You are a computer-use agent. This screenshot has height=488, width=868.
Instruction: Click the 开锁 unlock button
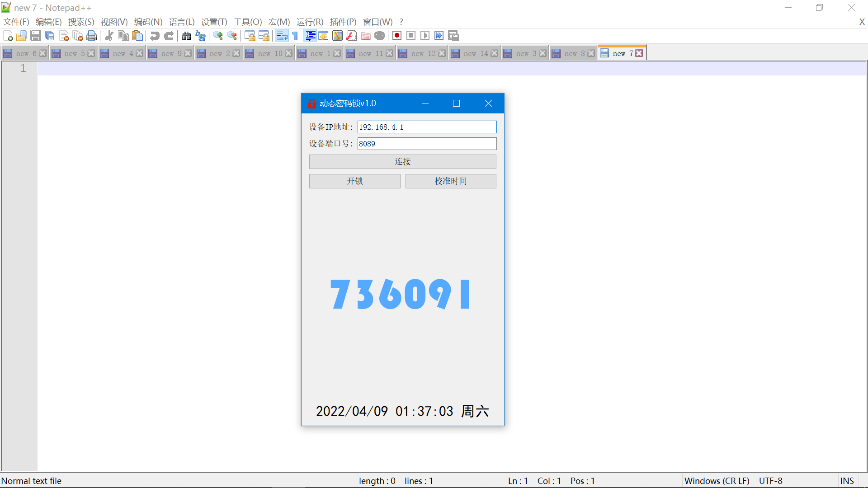(x=355, y=181)
